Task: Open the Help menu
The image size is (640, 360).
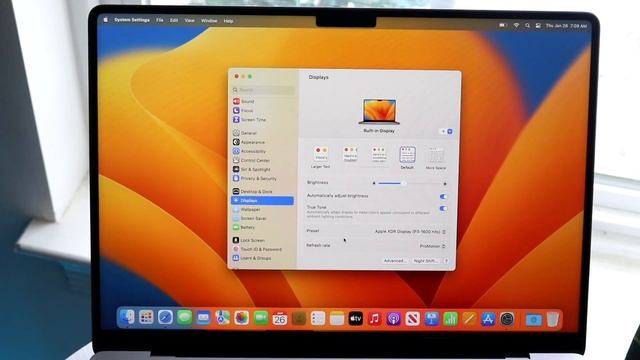Action: click(228, 21)
